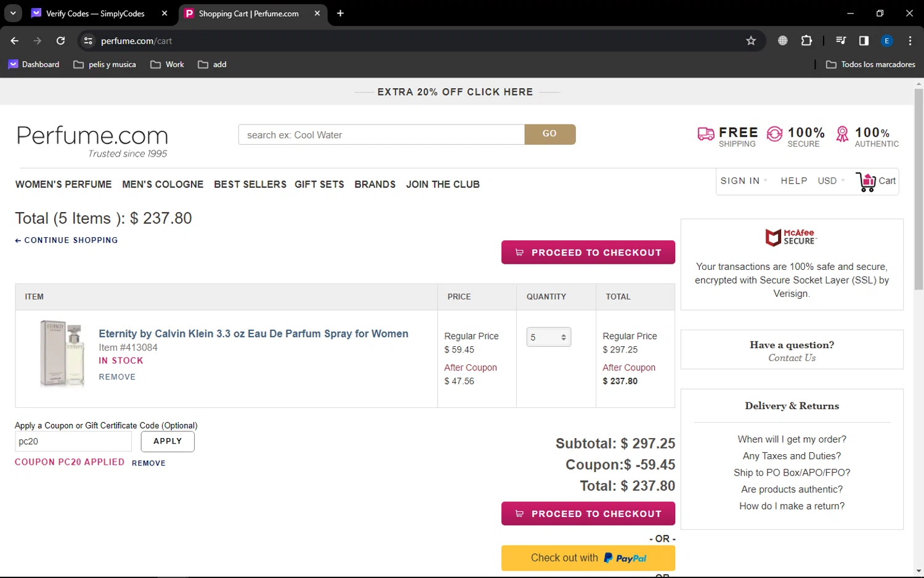
Task: Open Todos los marcadores folder
Action: (x=870, y=64)
